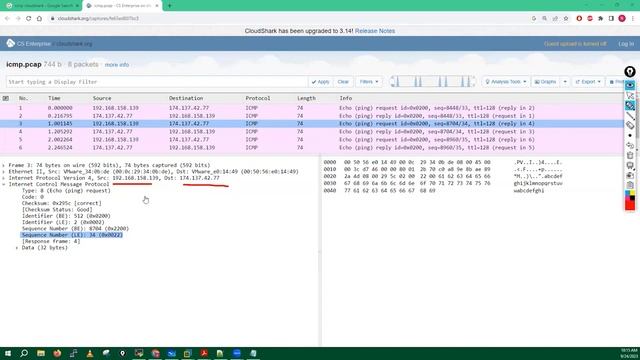Viewport: 640px width, 360px height.
Task: Click the lightbulb icon on annotation toolbar
Action: pyautogui.click(x=630, y=72)
